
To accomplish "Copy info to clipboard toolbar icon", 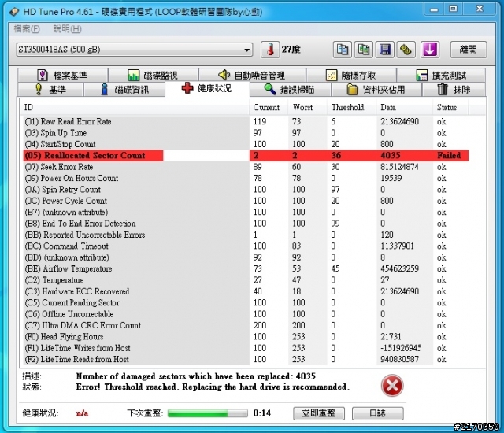I will point(342,50).
